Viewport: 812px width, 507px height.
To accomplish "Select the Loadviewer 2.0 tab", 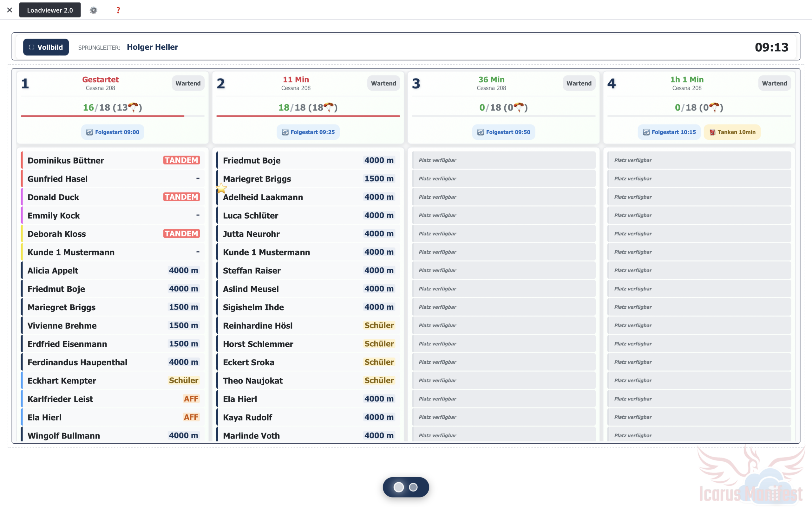I will point(50,10).
